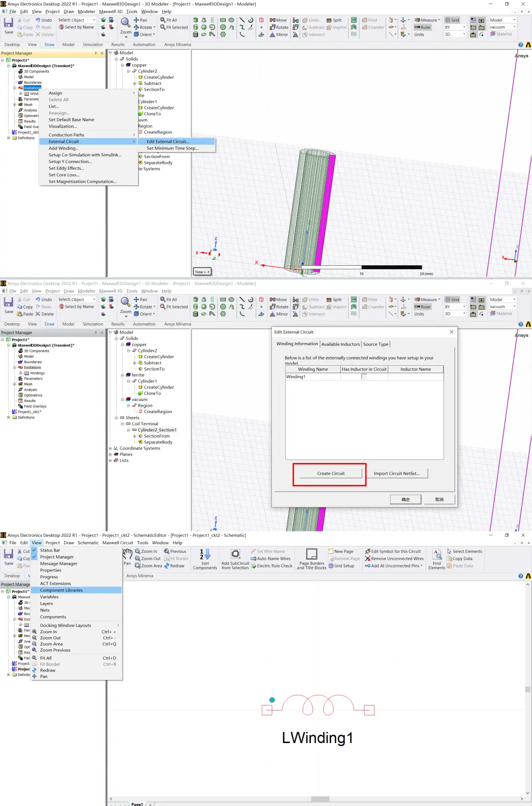
Task: Open Grid Setup in schematic toolbar
Action: click(x=341, y=566)
